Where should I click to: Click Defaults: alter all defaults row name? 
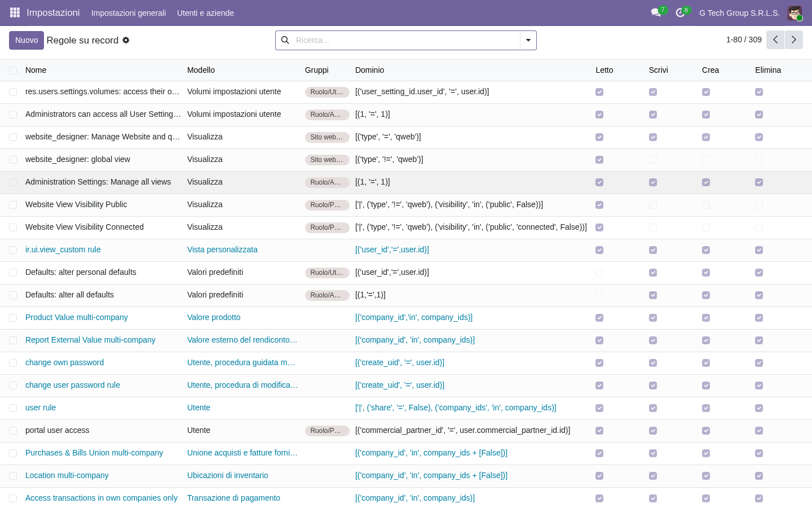pyautogui.click(x=69, y=295)
